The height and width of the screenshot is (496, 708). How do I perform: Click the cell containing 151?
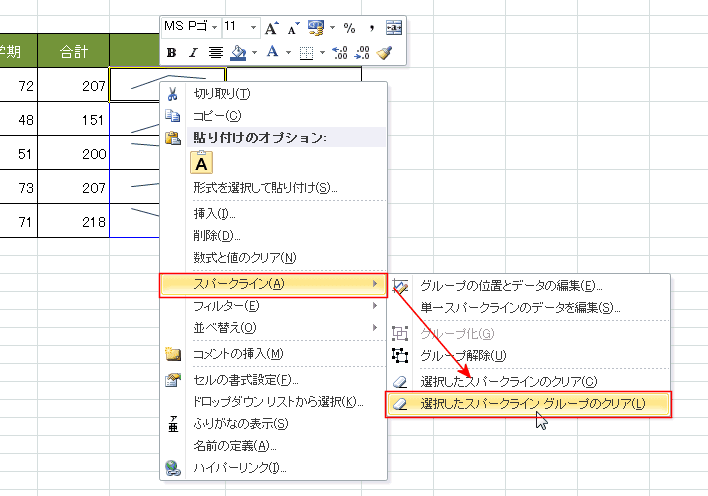tap(75, 121)
